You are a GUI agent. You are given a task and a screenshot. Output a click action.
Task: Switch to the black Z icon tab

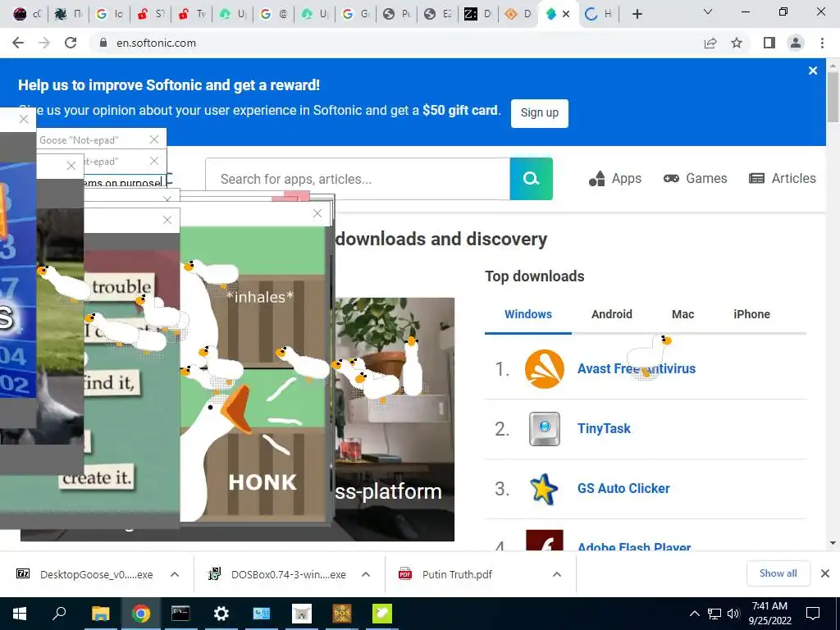pos(478,15)
